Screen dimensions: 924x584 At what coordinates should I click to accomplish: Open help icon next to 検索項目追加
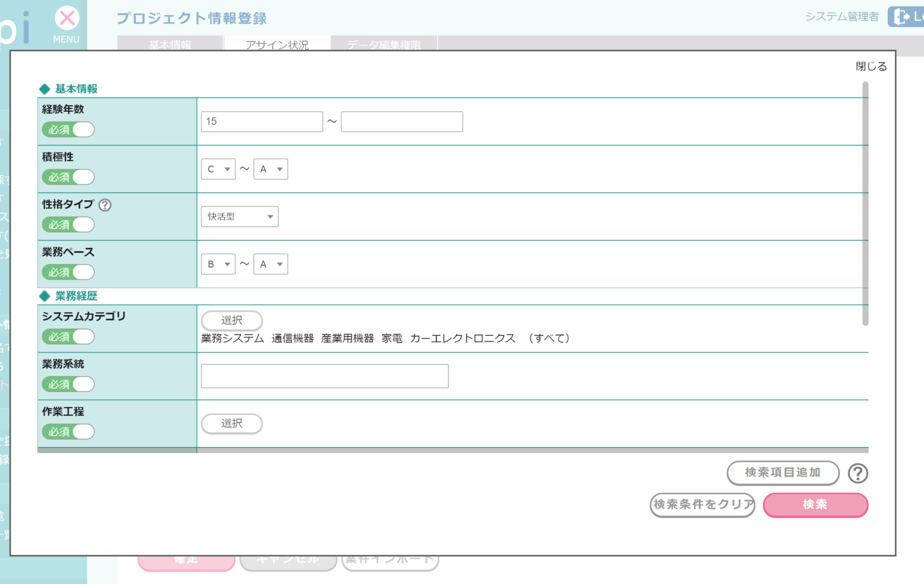click(x=857, y=473)
